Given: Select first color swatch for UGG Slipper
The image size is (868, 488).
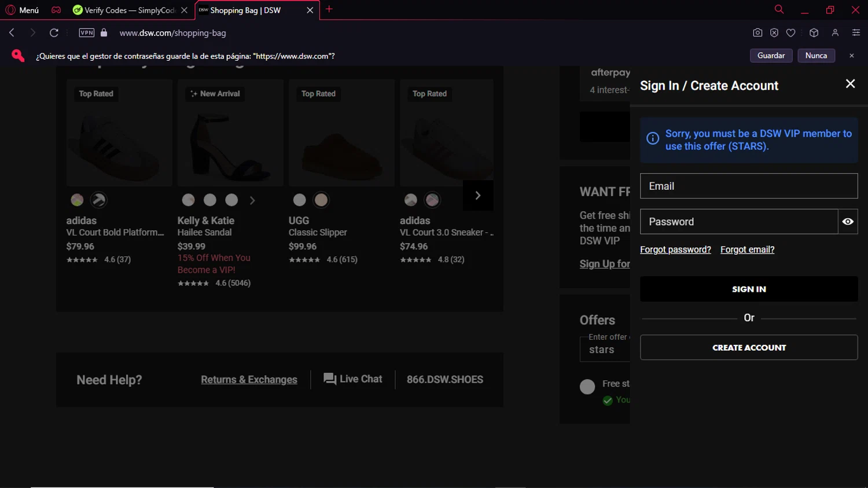Looking at the screenshot, I should [299, 200].
